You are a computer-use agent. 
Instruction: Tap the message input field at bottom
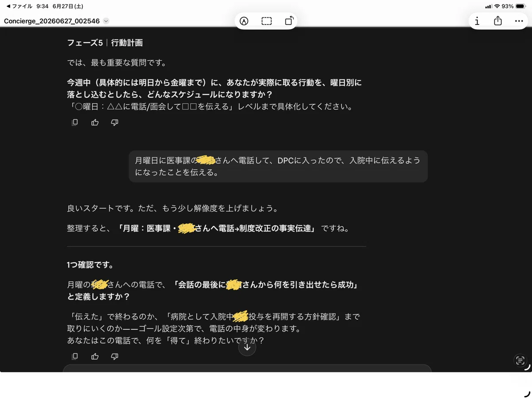click(x=247, y=368)
